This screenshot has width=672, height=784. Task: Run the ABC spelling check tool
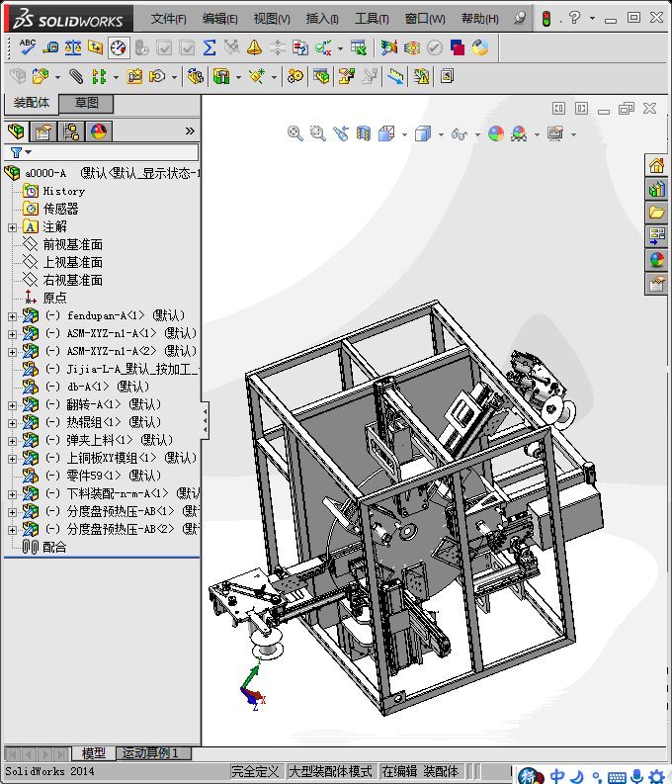click(x=27, y=48)
